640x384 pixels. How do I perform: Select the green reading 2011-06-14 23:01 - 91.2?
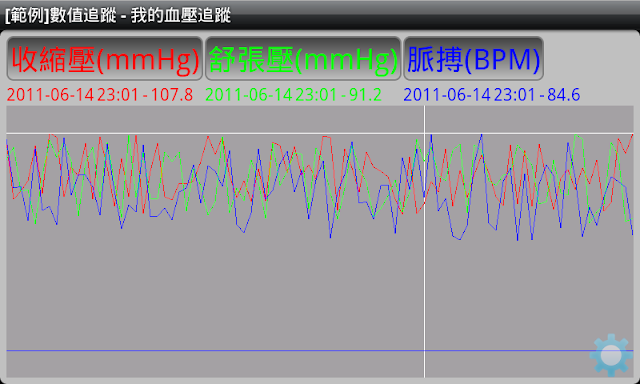coord(293,95)
